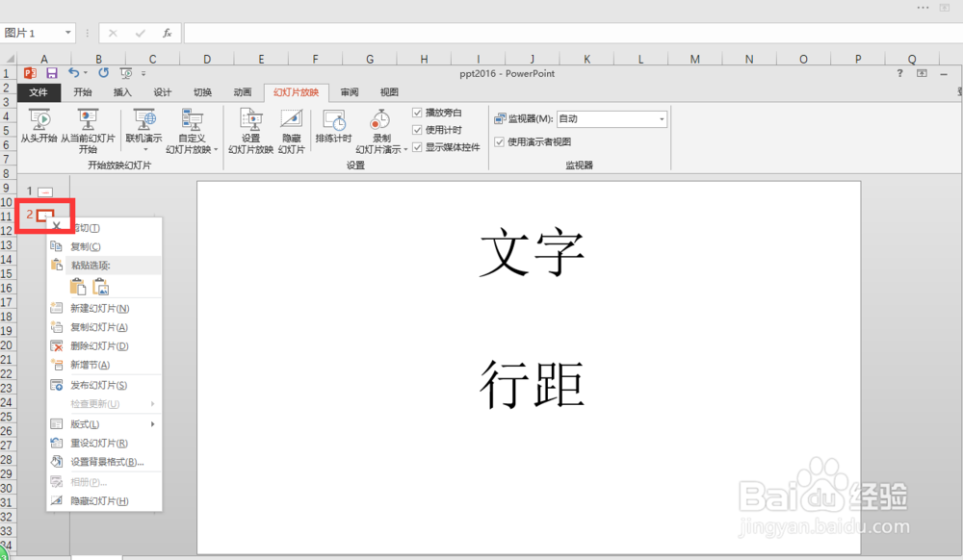This screenshot has width=963, height=560.
Task: Switch to the 审阅 ribbon tab
Action: (348, 91)
